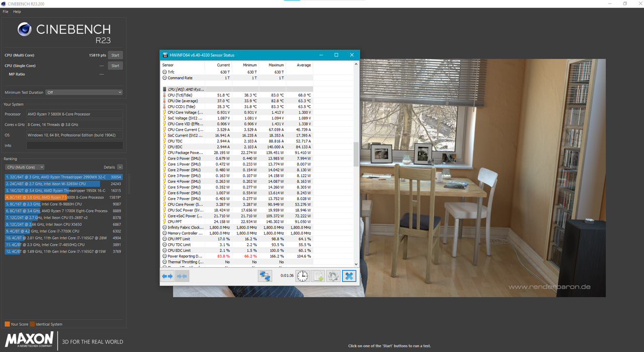Click the blue X close sensors button

click(x=349, y=276)
